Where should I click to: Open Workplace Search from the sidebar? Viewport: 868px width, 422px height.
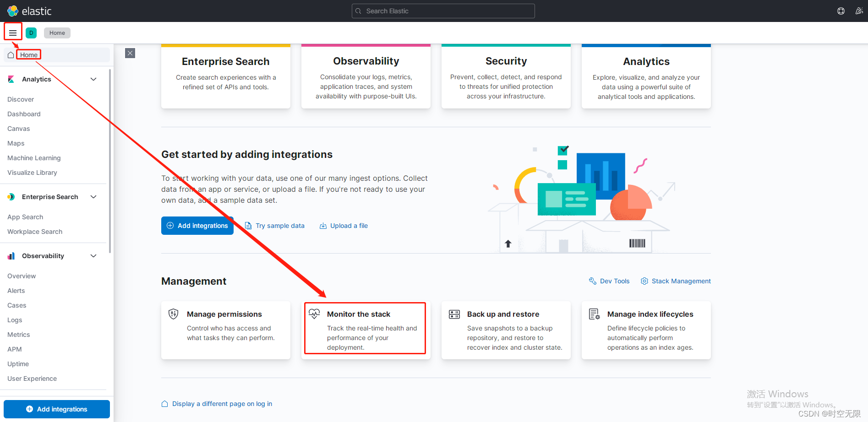pos(35,232)
